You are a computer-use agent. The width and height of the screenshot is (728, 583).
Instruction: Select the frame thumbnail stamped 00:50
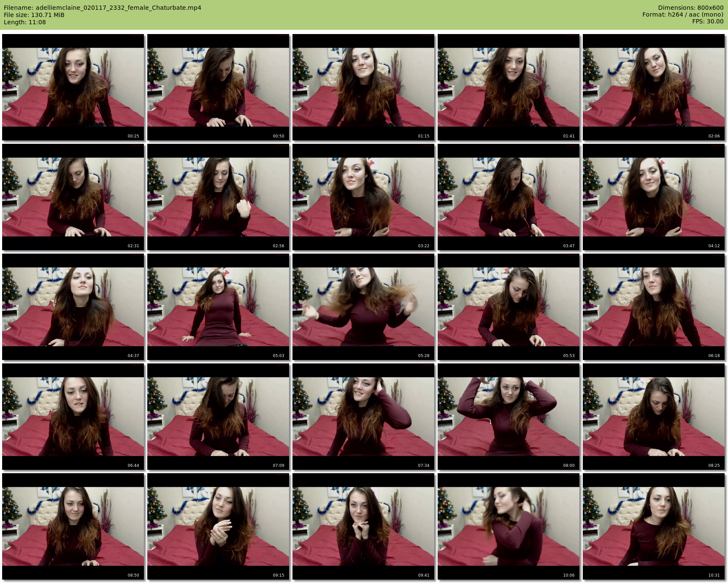pyautogui.click(x=218, y=87)
